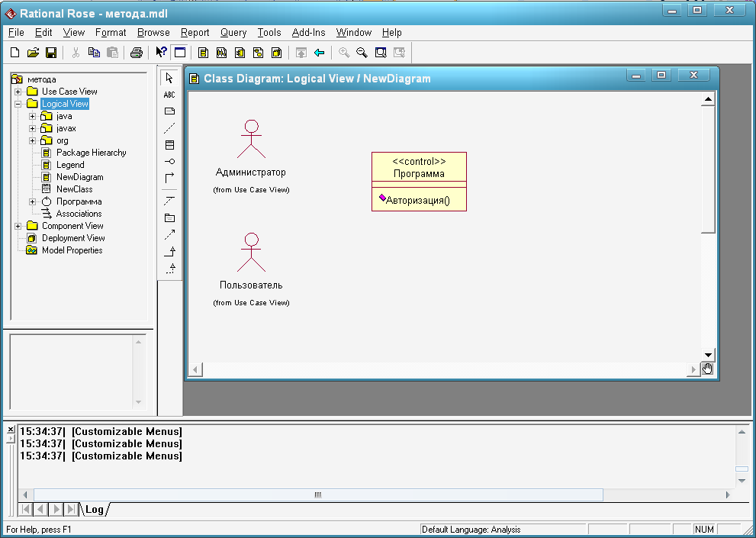Select NewDiagram in browser tree
This screenshot has height=538, width=756.
click(x=79, y=177)
